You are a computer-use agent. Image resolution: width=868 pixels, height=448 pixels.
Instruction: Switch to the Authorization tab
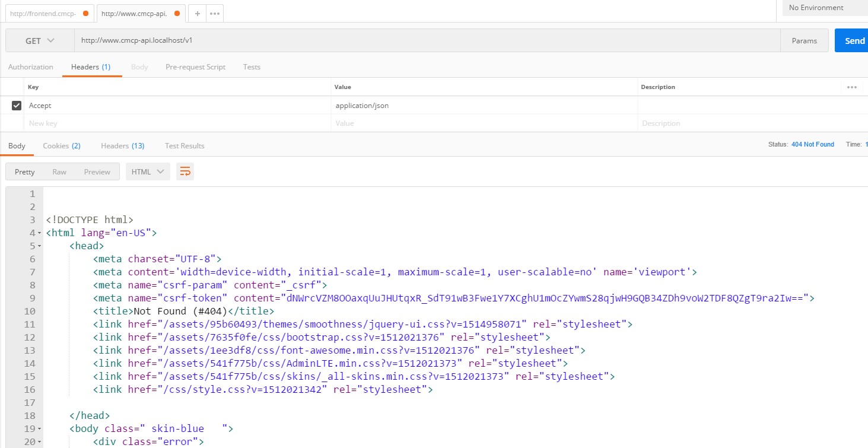tap(30, 67)
